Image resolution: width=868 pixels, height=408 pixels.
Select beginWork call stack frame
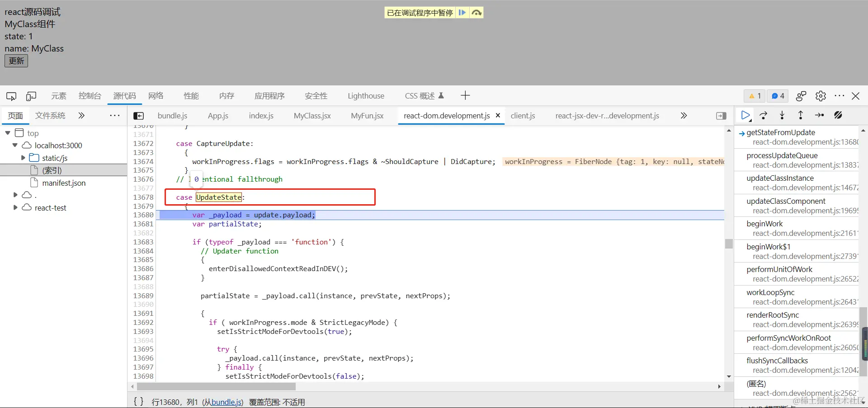tap(797, 228)
